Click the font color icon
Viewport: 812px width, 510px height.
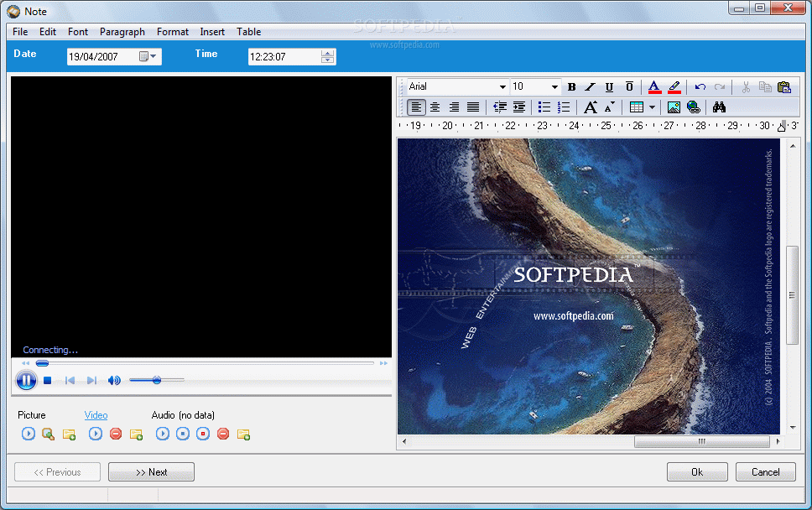pos(654,87)
